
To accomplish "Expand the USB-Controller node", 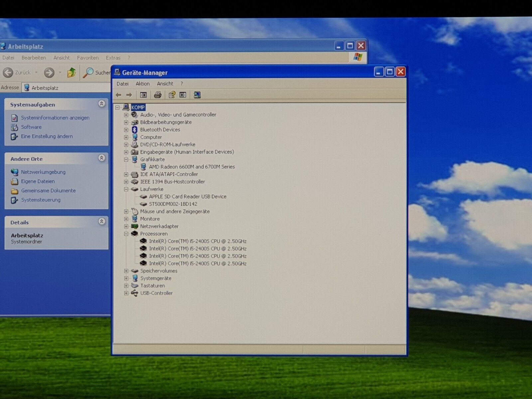I will pos(126,293).
